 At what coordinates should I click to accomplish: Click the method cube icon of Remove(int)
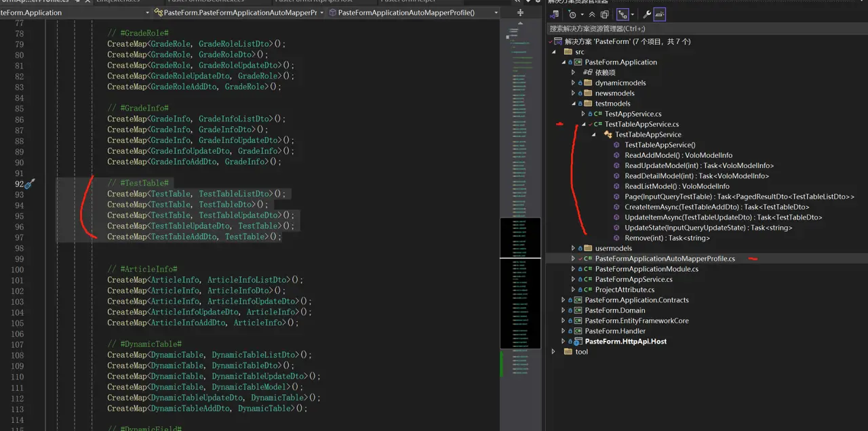616,238
